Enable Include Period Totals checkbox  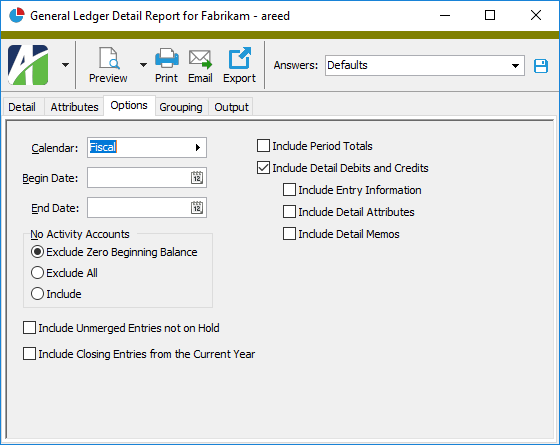point(264,146)
